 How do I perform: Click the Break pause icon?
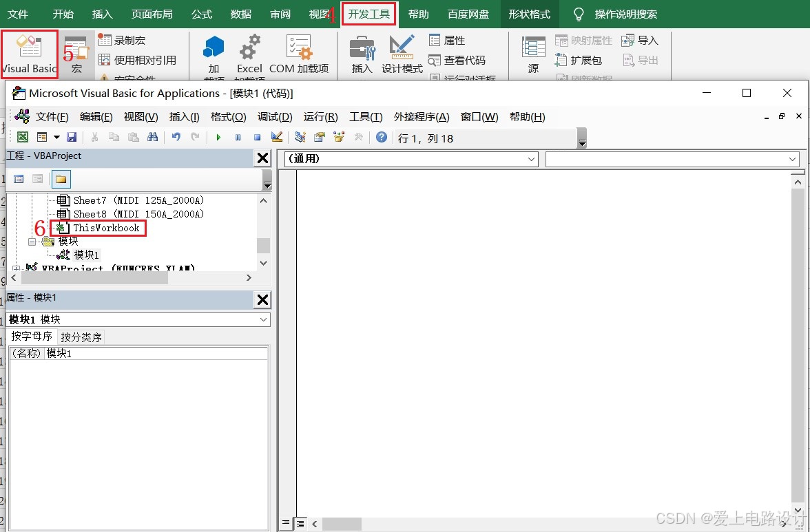(238, 137)
